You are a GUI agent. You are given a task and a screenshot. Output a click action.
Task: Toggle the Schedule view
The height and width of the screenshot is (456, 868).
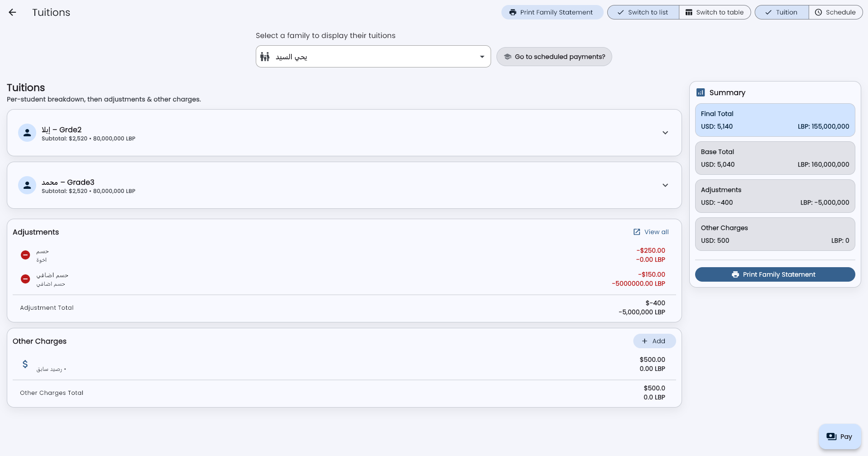tap(835, 12)
